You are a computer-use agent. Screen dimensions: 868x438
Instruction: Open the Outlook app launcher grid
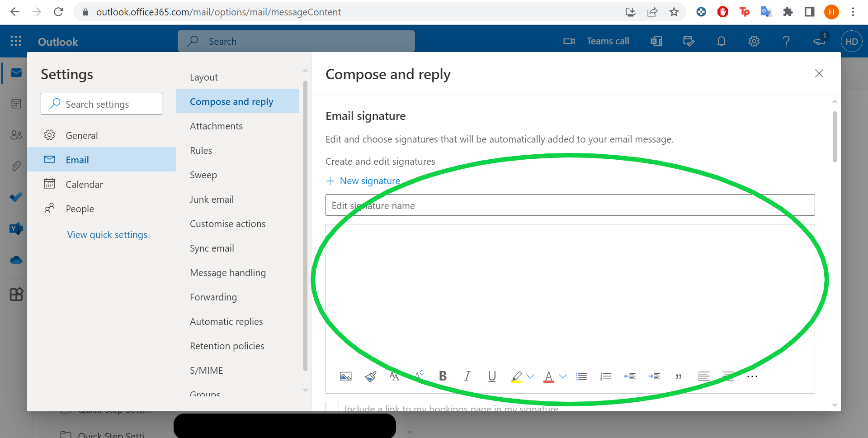[16, 41]
